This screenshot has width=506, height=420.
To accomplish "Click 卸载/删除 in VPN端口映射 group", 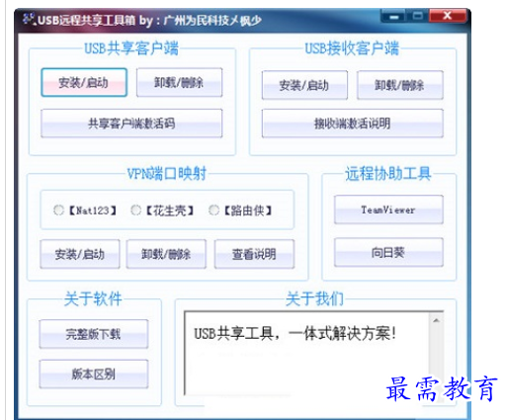I will tap(166, 254).
